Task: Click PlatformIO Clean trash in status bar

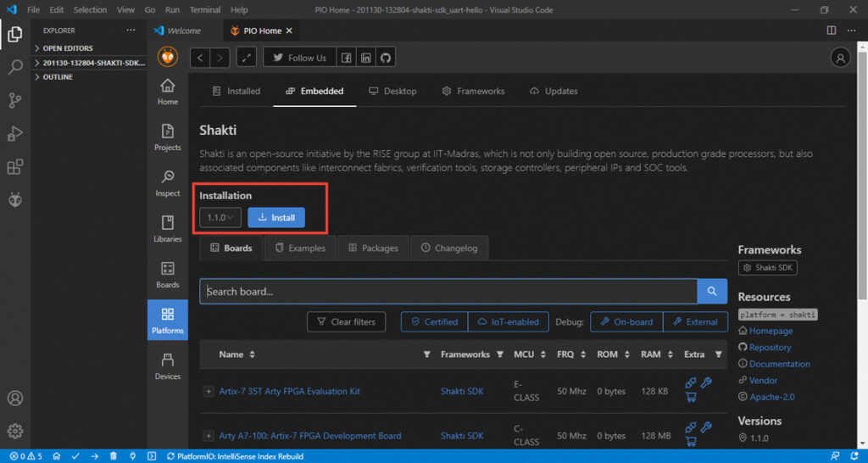Action: [113, 456]
